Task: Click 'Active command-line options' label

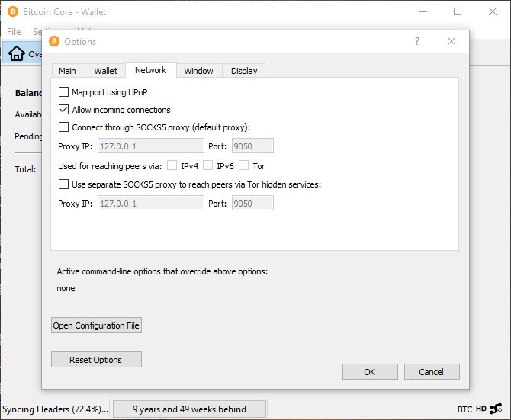Action: [x=162, y=271]
